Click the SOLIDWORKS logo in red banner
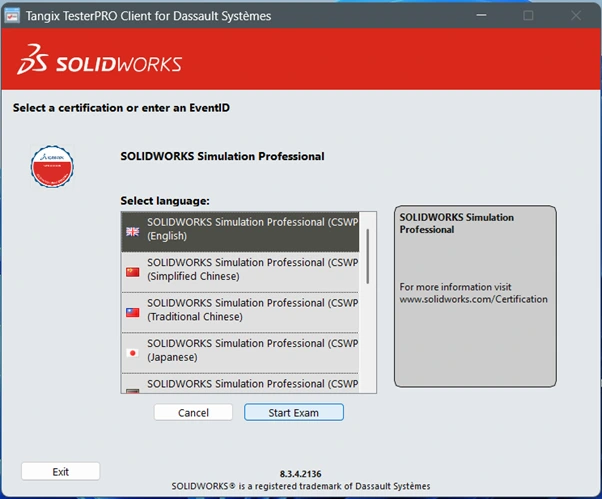Viewport: 602px width, 499px height. [100, 59]
